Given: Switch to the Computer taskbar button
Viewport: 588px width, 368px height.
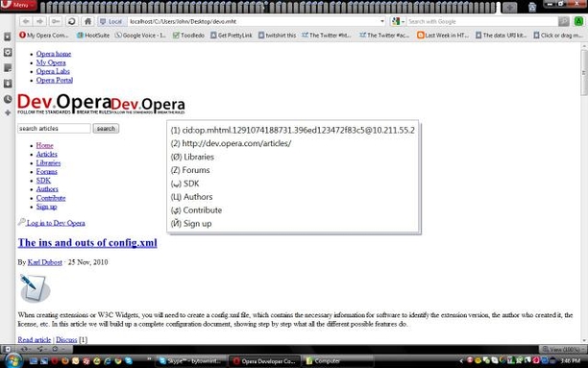Looking at the screenshot, I should click(x=338, y=361).
